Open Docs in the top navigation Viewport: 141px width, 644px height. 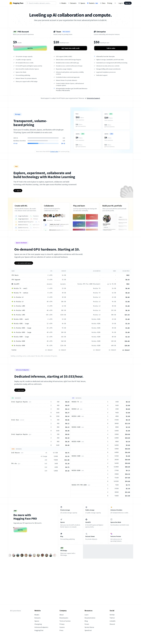(x=103, y=3)
